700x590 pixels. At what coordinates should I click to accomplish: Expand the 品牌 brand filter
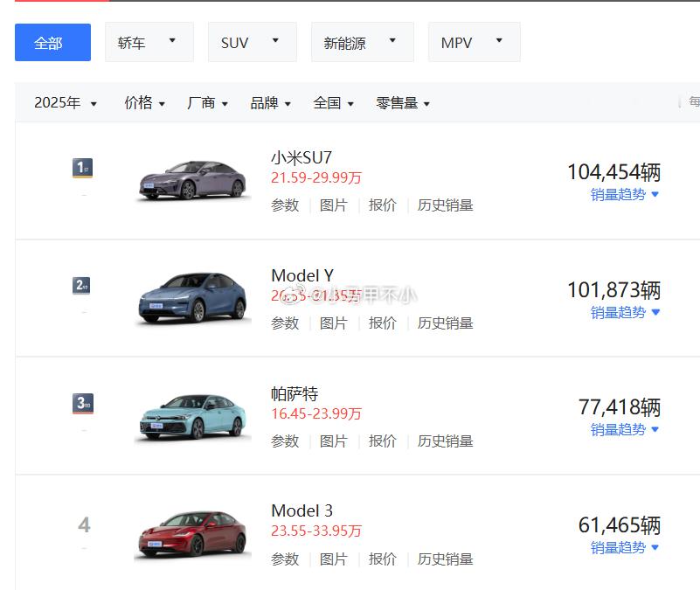271,103
